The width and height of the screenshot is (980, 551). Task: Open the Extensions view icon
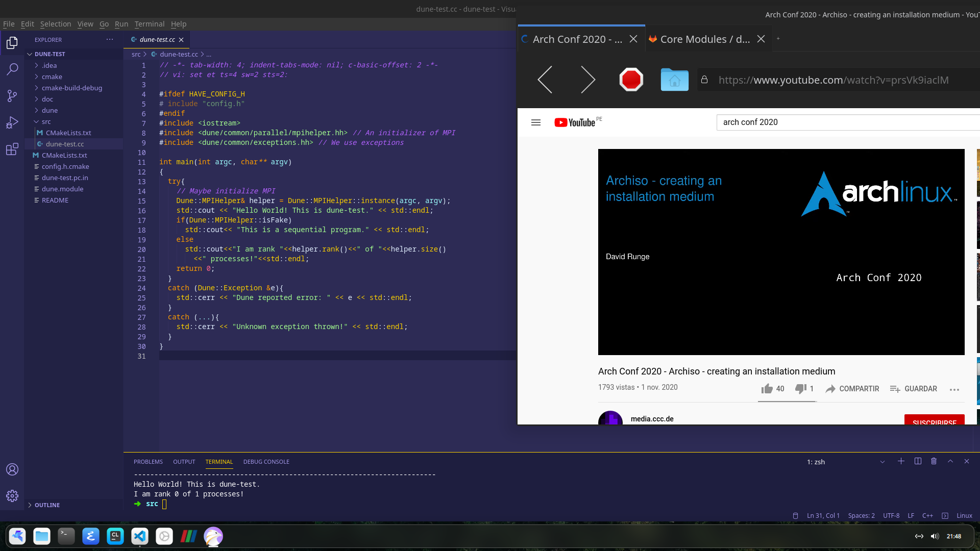12,149
